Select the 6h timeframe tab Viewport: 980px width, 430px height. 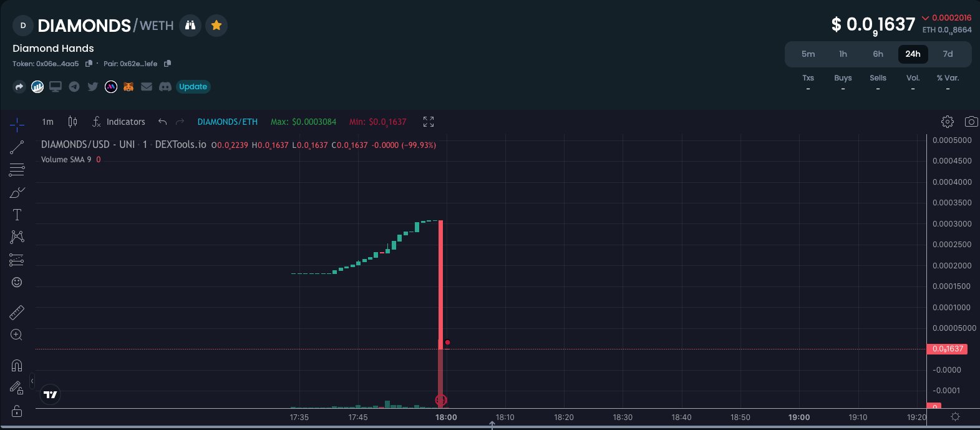click(878, 54)
